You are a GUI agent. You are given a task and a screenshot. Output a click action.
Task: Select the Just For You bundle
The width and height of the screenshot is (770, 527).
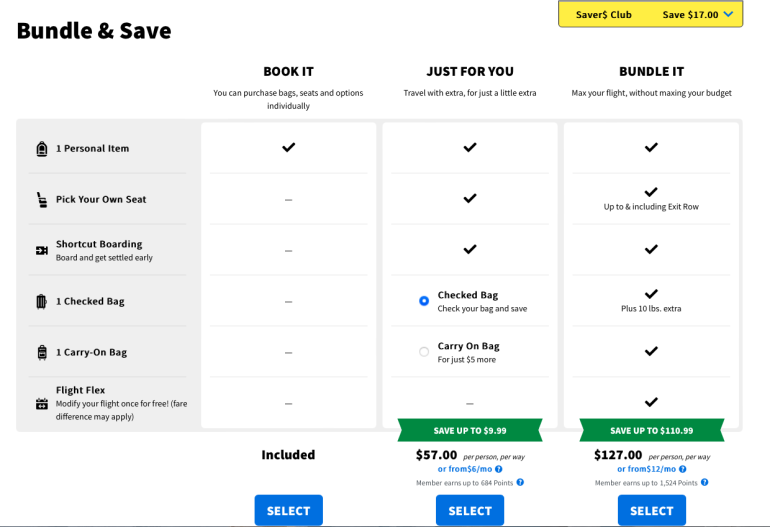469,510
